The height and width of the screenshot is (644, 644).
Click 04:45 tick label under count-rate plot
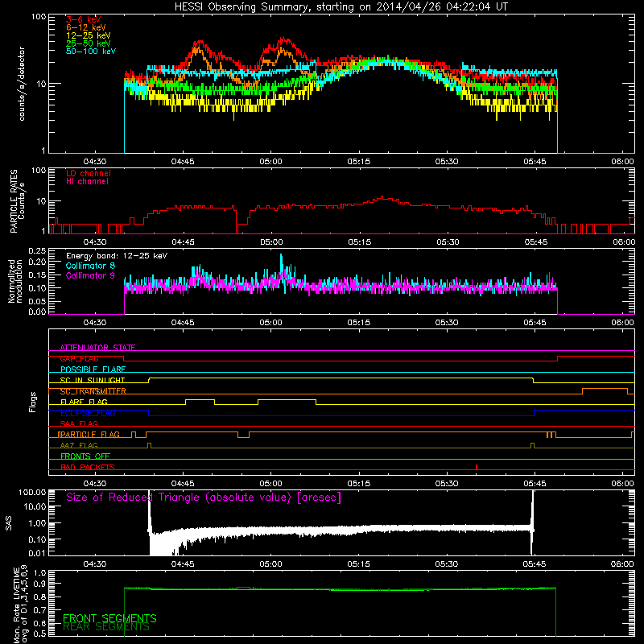click(183, 162)
